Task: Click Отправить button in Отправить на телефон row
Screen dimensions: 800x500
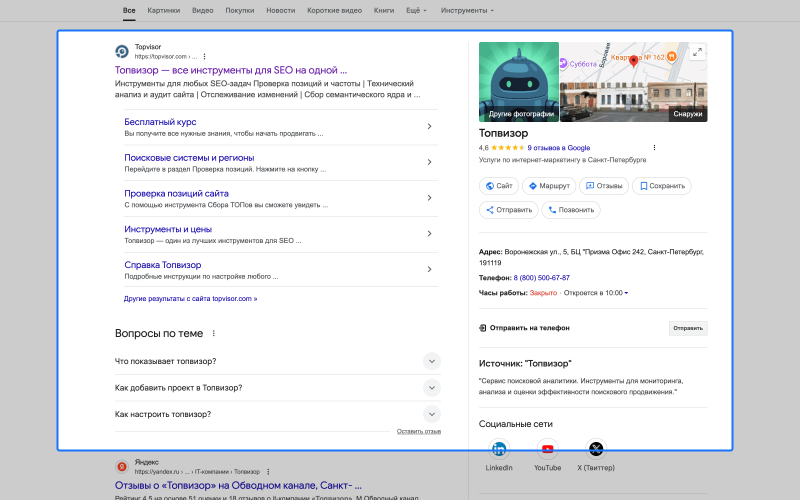Action: coord(688,328)
